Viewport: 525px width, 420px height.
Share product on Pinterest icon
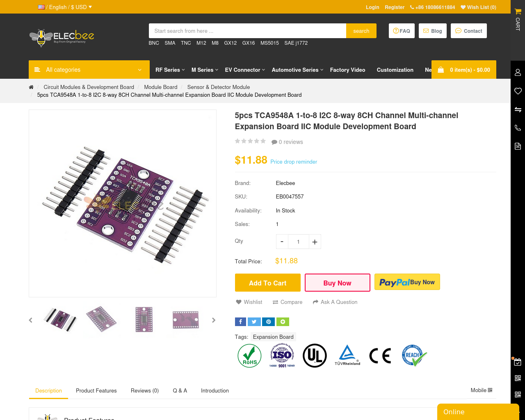pos(268,322)
